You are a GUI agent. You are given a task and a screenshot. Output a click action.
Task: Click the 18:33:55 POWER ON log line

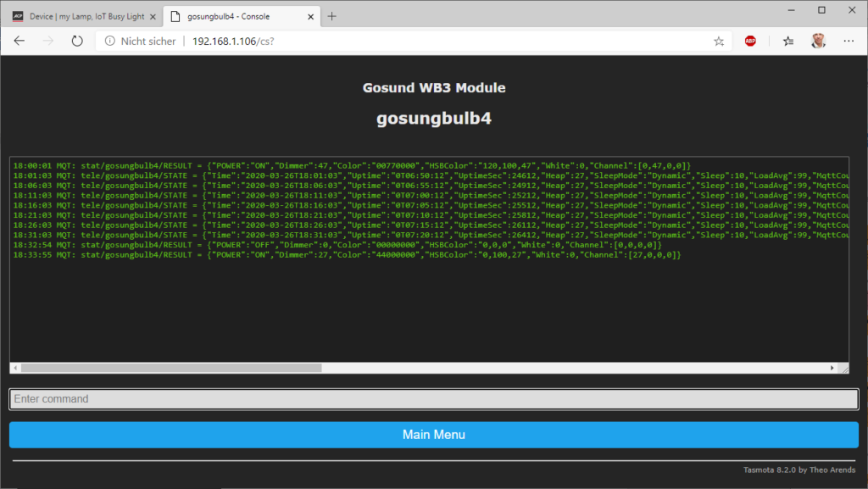(347, 255)
